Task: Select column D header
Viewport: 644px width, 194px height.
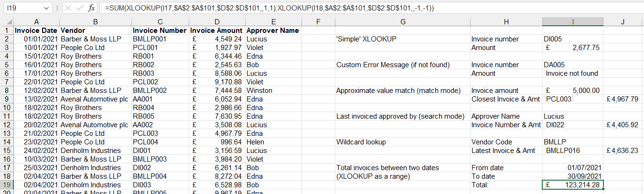Action: [x=217, y=21]
